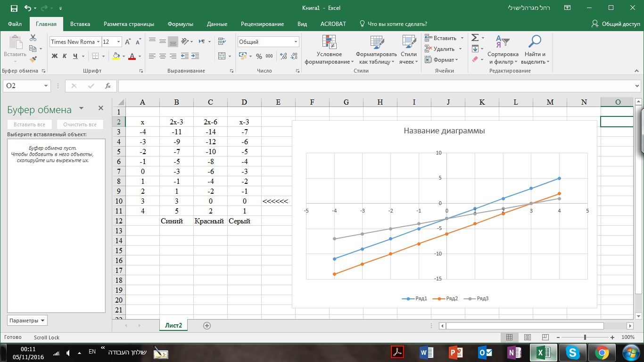Screen dimensions: 644x362
Task: Open Word from the taskbar
Action: [x=427, y=352]
